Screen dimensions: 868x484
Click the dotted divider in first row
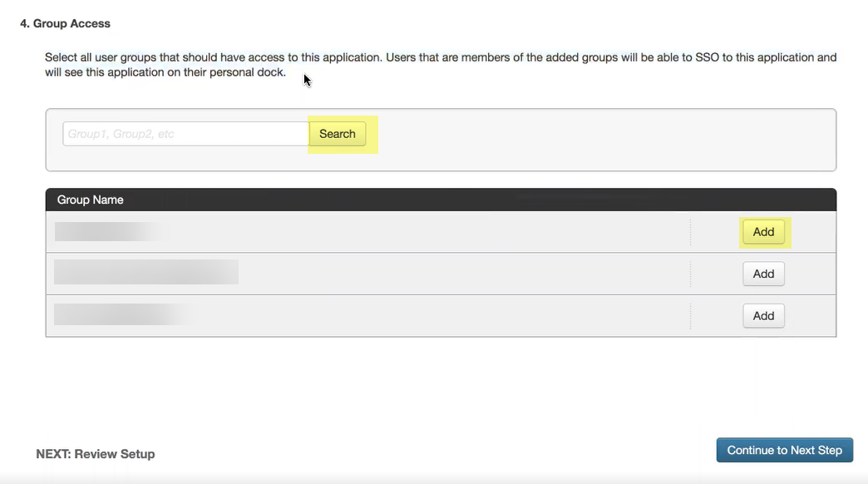coord(690,232)
